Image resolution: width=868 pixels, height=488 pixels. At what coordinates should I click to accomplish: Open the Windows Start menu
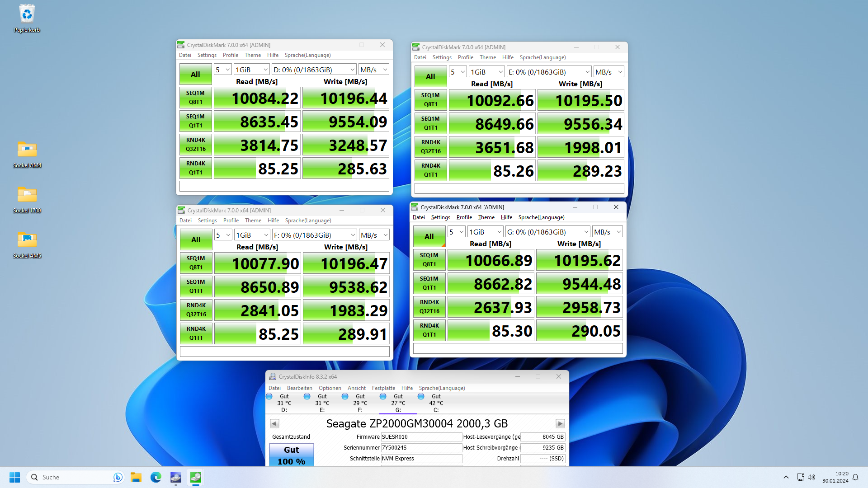14,477
